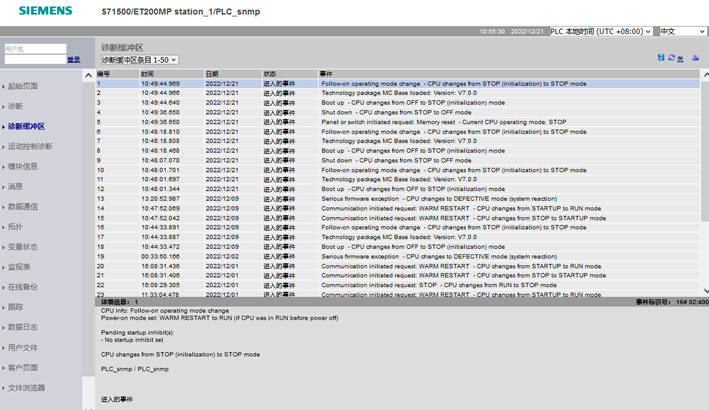
Task: Select entry 18 Boot up at 10:44:33.472
Action: tap(397, 247)
